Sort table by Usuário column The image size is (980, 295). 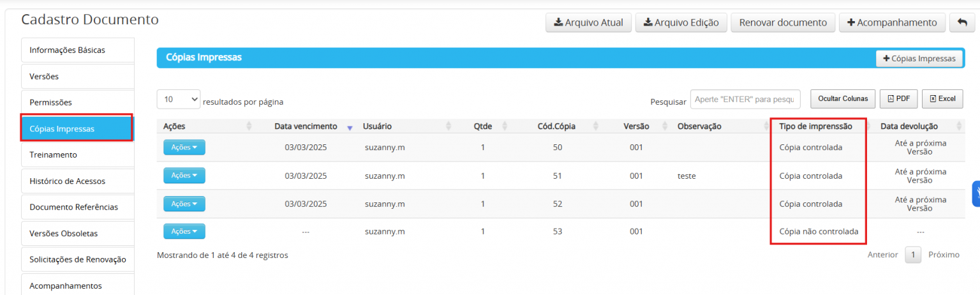378,126
